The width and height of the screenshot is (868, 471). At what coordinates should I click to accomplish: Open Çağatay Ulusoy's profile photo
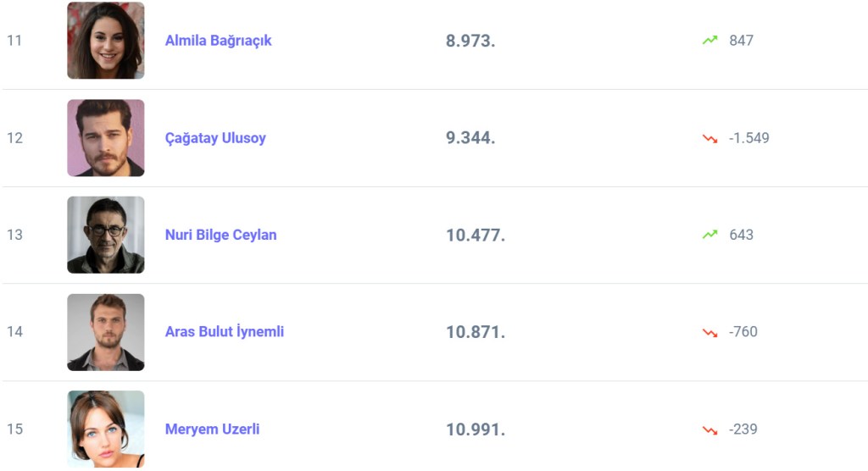106,138
